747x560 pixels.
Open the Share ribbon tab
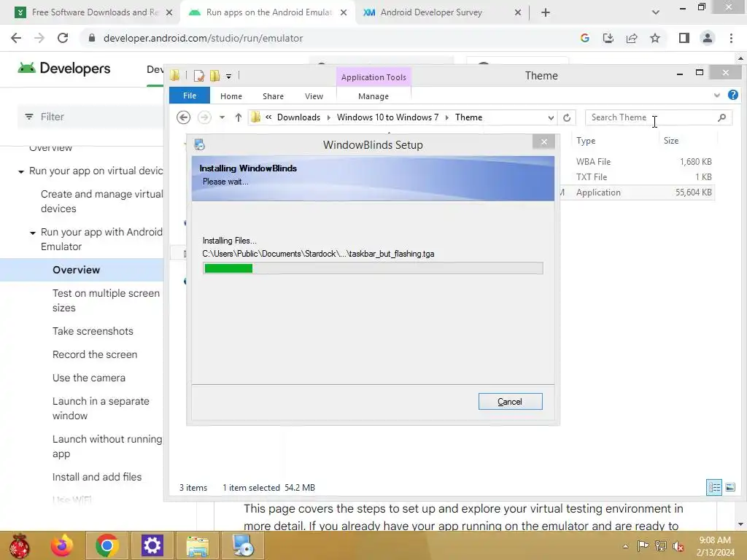[273, 96]
